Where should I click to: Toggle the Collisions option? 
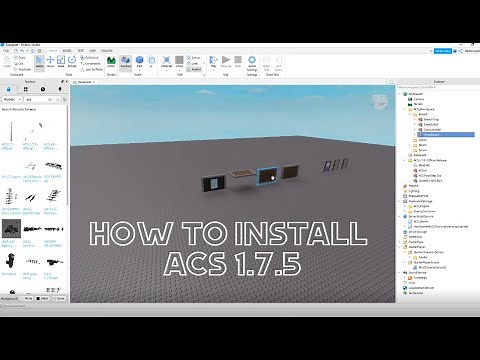coord(89,58)
